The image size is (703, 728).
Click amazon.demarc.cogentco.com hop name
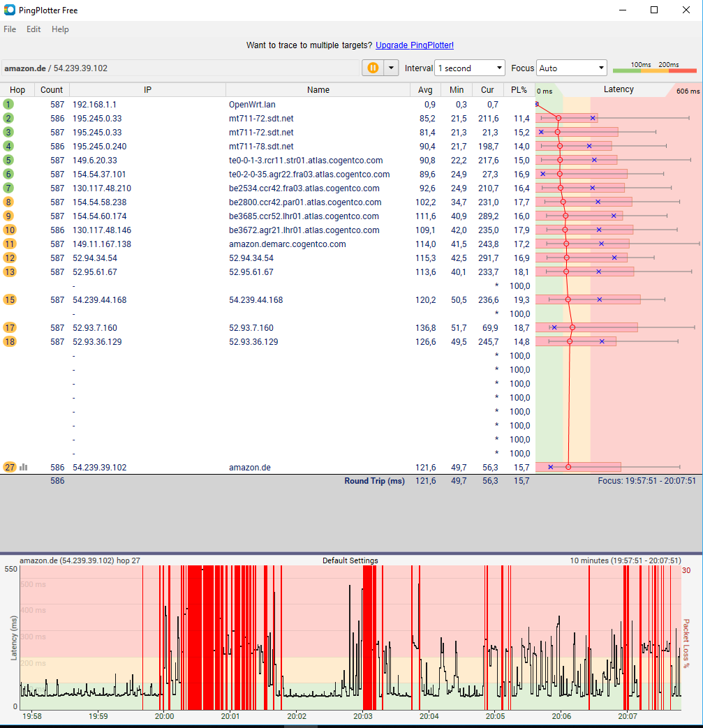click(x=288, y=244)
